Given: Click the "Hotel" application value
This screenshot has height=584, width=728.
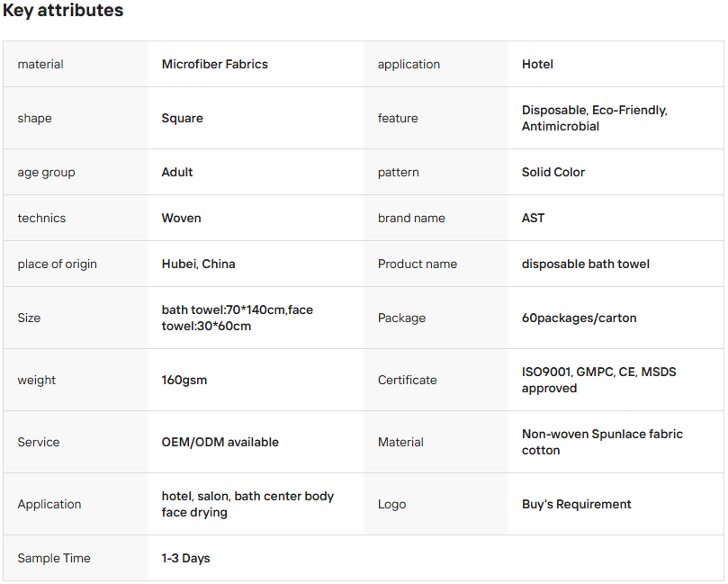Looking at the screenshot, I should (x=537, y=64).
